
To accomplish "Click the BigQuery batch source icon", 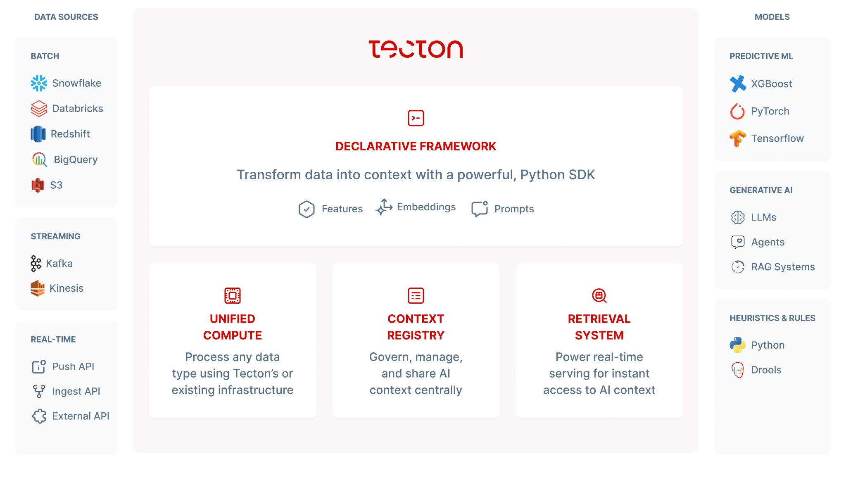I will (x=37, y=159).
